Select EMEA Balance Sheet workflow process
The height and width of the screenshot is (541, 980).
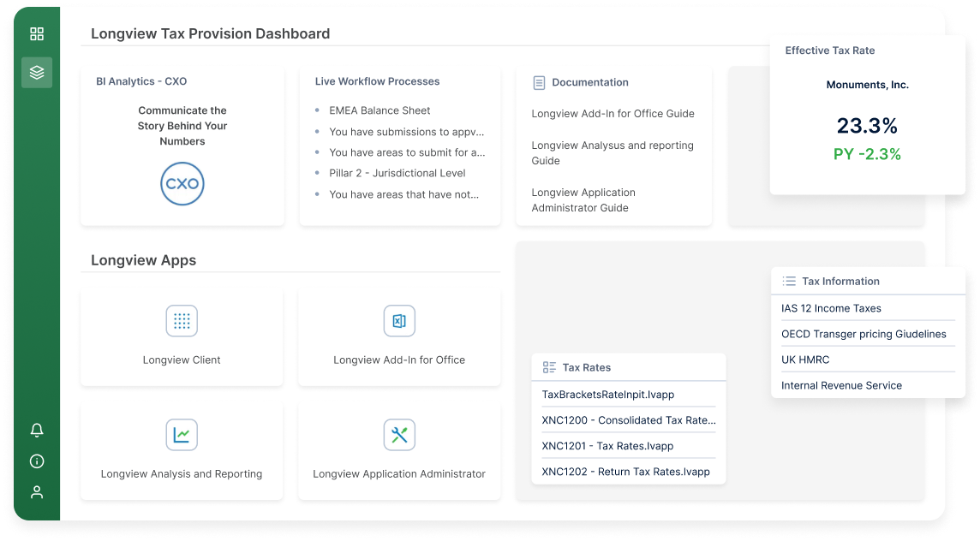coord(379,110)
